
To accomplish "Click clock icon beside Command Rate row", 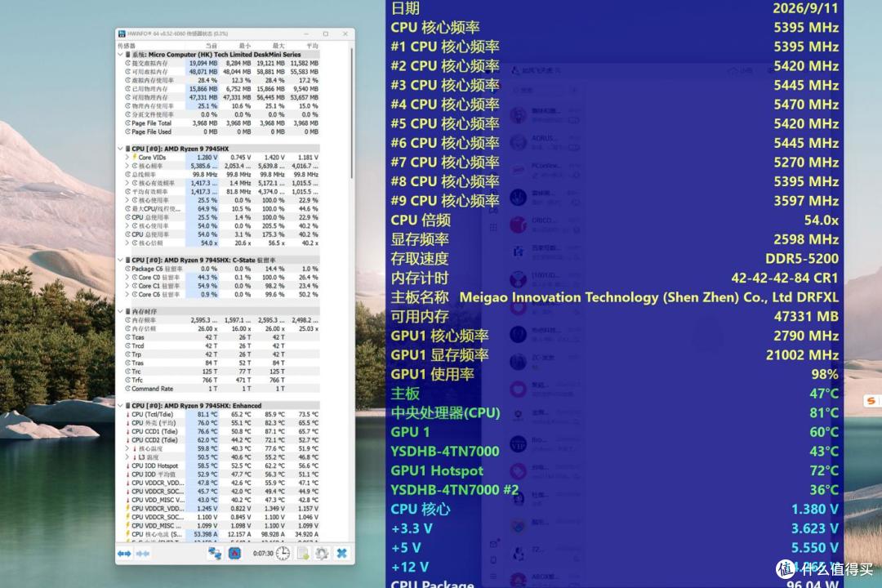I will click(x=127, y=389).
